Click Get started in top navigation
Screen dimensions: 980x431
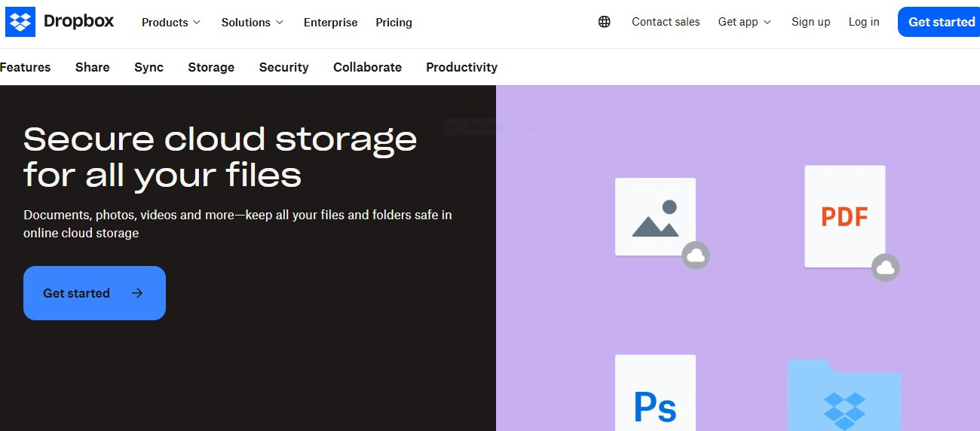click(x=941, y=22)
